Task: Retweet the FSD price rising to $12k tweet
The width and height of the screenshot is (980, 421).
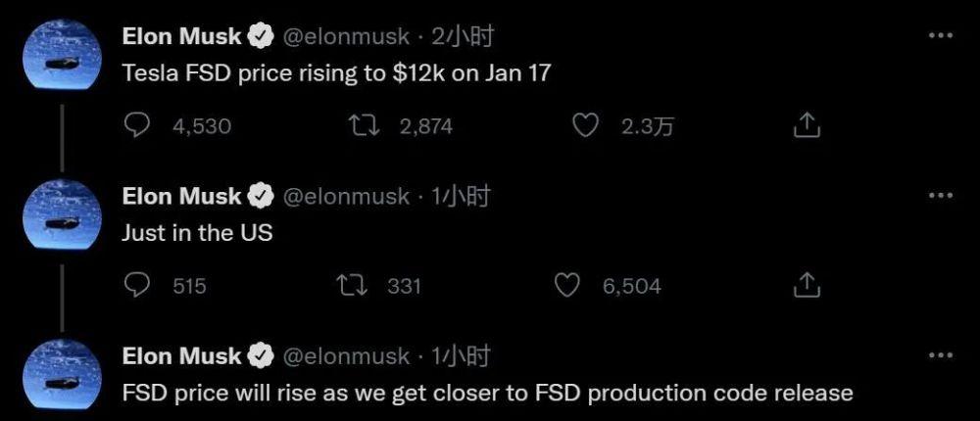Action: 364,126
